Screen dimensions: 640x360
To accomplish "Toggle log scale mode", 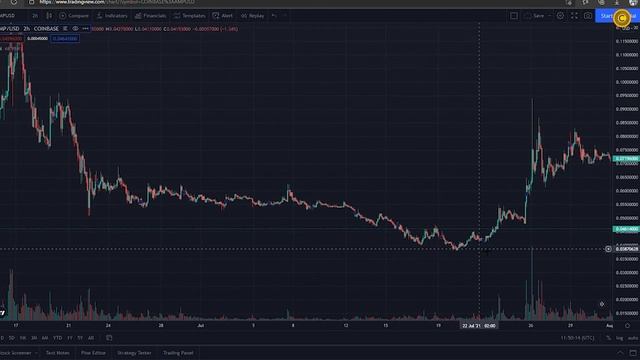I will point(619,338).
